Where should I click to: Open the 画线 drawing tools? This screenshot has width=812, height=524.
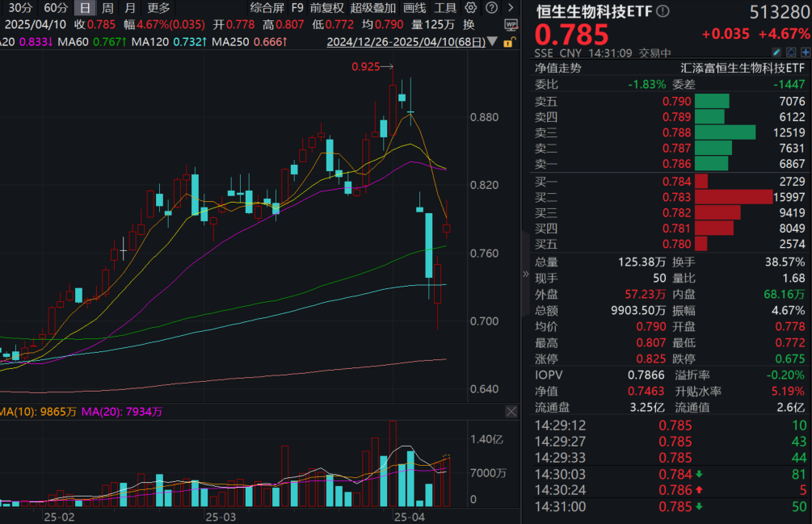pos(414,8)
